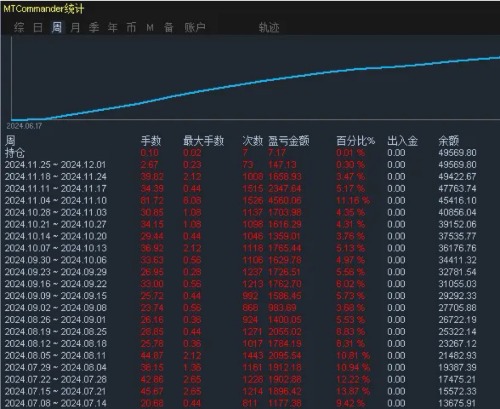Click balance value 34411.32
Screen dimensions: 500x409
coord(457,260)
